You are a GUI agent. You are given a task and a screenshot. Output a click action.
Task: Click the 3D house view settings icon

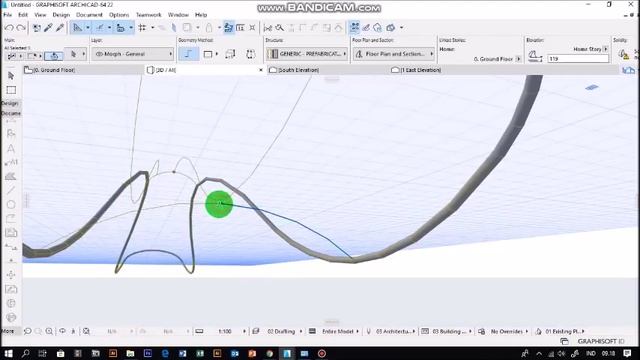(x=378, y=28)
